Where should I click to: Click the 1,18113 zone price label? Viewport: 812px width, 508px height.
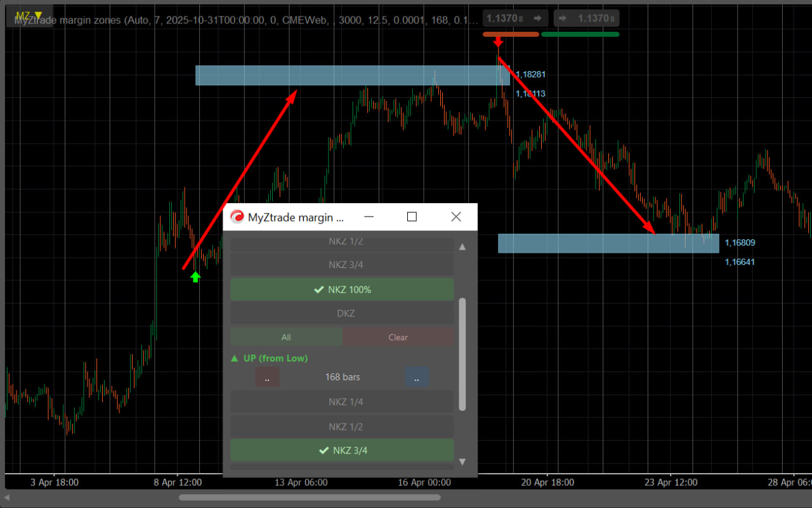[x=530, y=93]
